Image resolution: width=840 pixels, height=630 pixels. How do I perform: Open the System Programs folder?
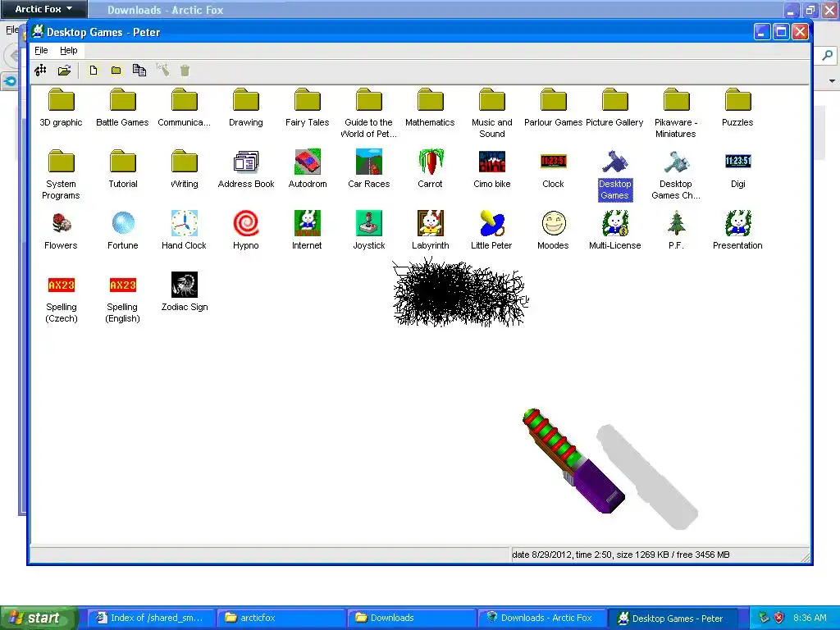[61, 162]
